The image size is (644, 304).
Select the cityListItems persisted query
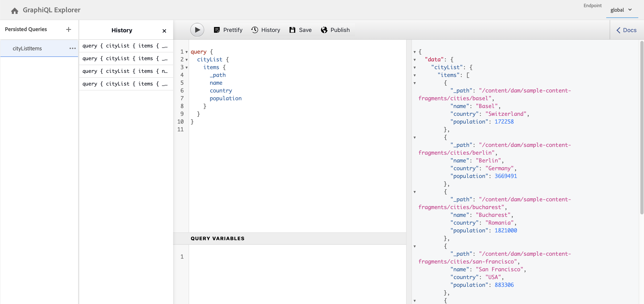(x=28, y=48)
